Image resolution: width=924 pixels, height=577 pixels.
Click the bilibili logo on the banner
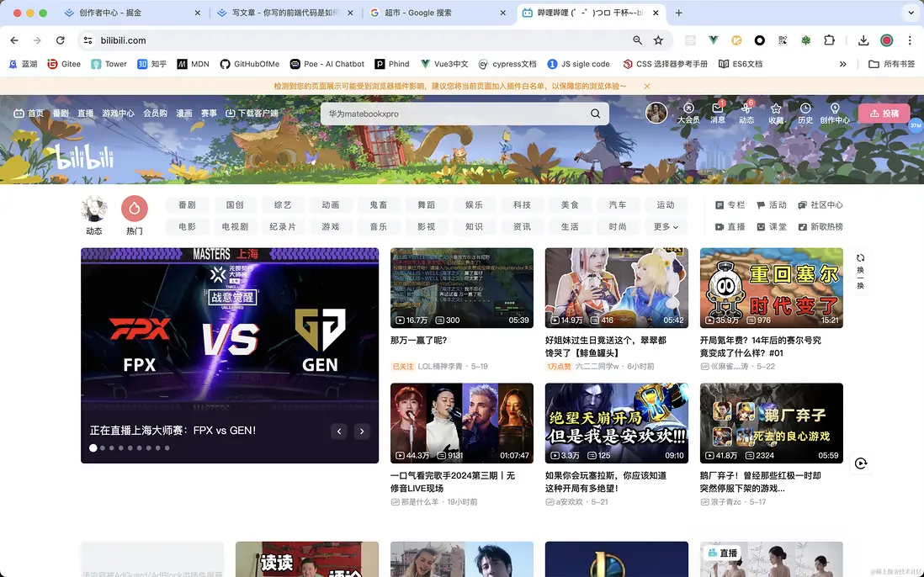[84, 157]
